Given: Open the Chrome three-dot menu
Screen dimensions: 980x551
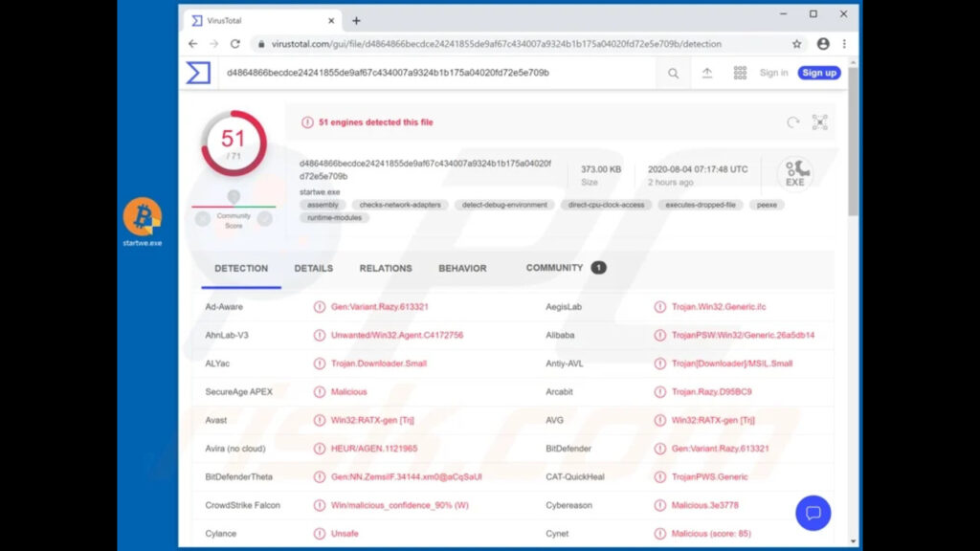Looking at the screenshot, I should [x=844, y=44].
